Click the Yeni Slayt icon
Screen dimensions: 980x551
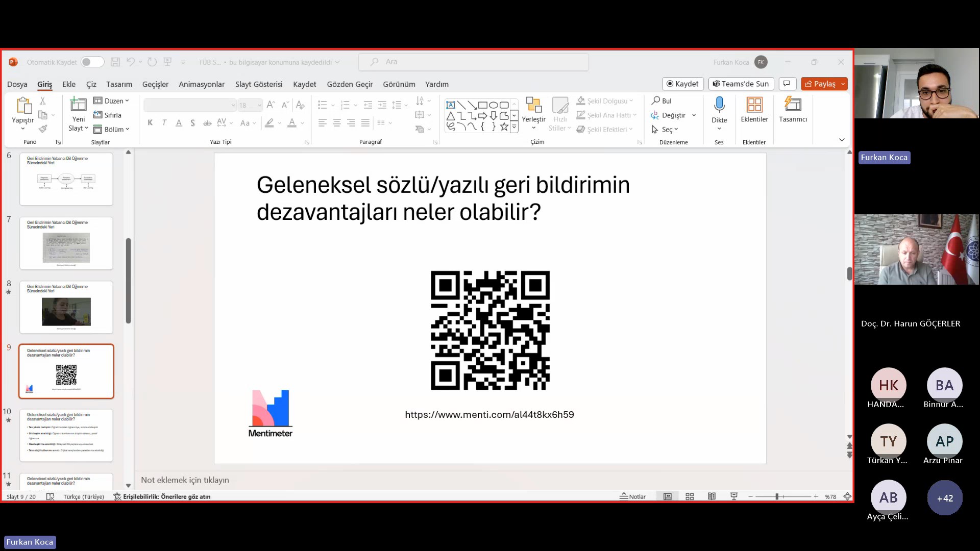tap(78, 105)
